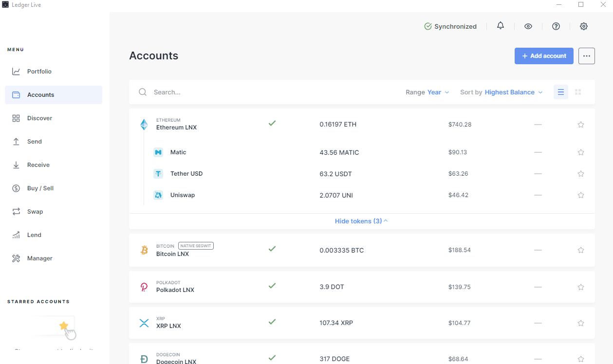
Task: Click the 43.56 MATIC balance
Action: (339, 153)
